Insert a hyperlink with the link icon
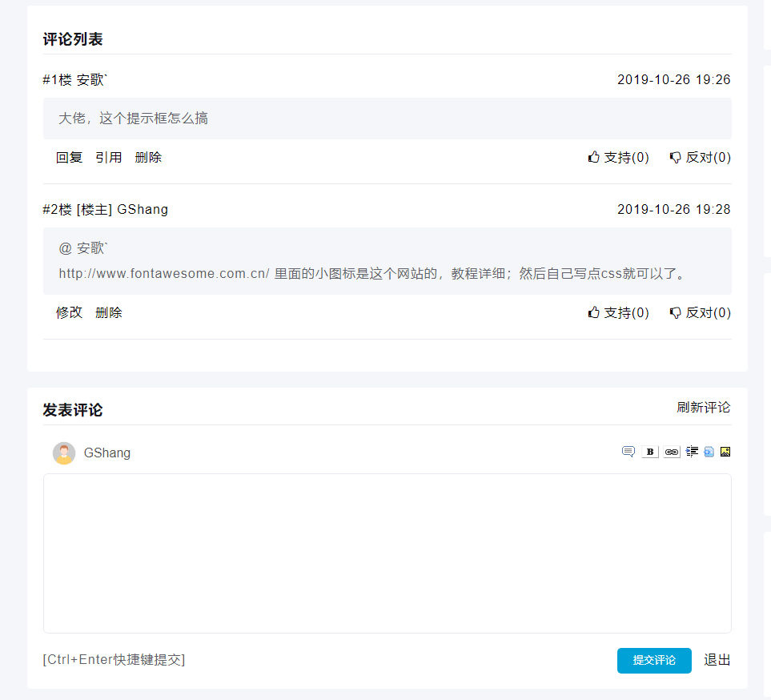Screen dimensions: 771x700 click(x=672, y=452)
